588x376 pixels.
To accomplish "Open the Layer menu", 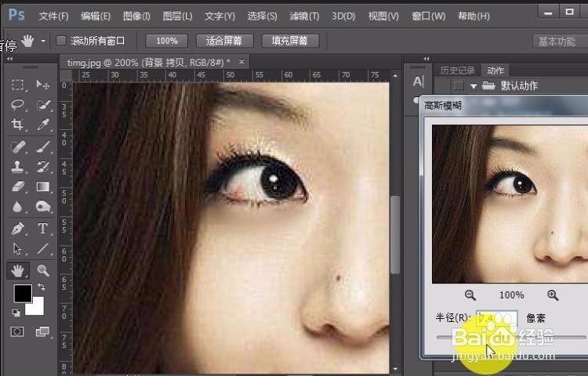I will pyautogui.click(x=177, y=16).
